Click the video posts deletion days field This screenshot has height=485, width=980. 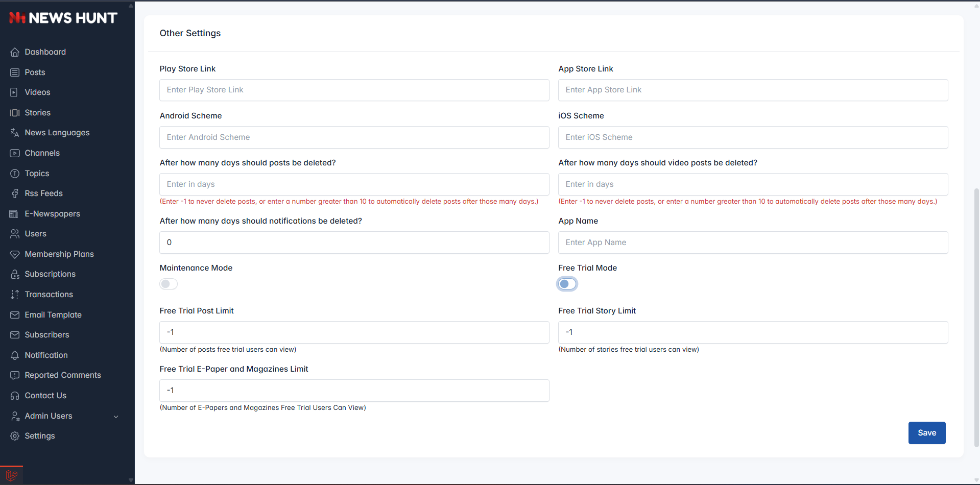(x=753, y=184)
